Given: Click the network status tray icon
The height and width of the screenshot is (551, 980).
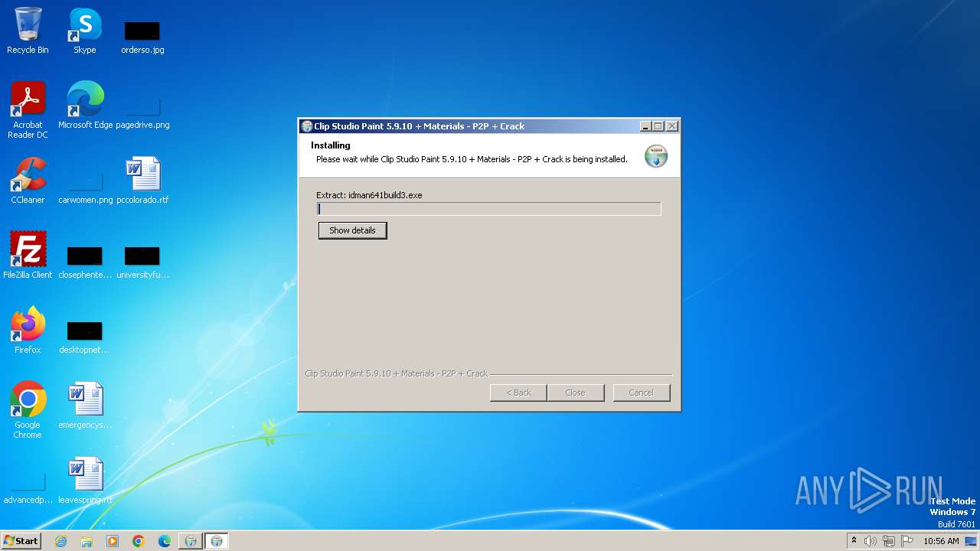Looking at the screenshot, I should [889, 541].
